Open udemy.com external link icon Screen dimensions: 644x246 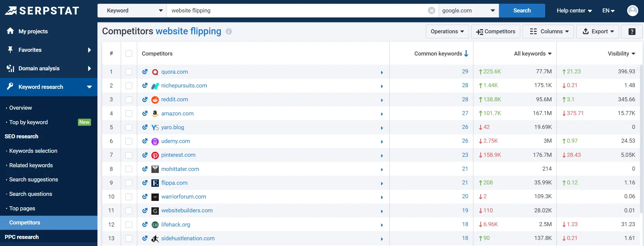click(145, 141)
